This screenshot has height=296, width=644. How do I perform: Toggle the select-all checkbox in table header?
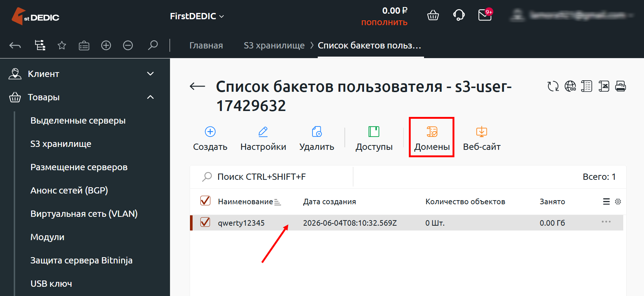pos(205,201)
